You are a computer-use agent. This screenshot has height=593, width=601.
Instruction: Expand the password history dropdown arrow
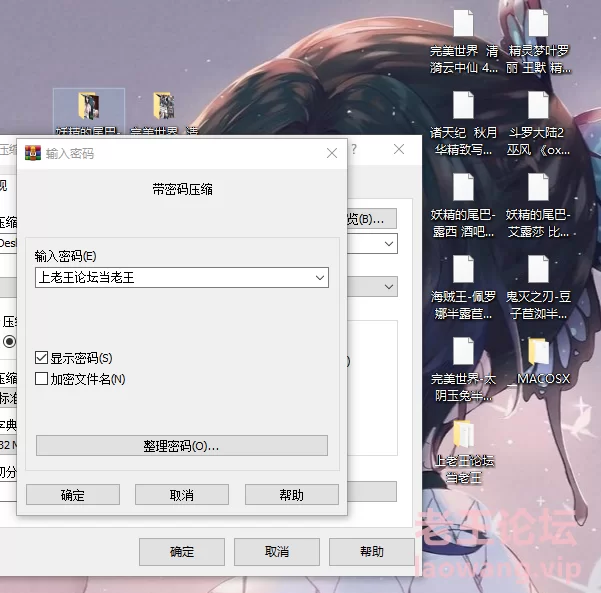click(x=320, y=278)
